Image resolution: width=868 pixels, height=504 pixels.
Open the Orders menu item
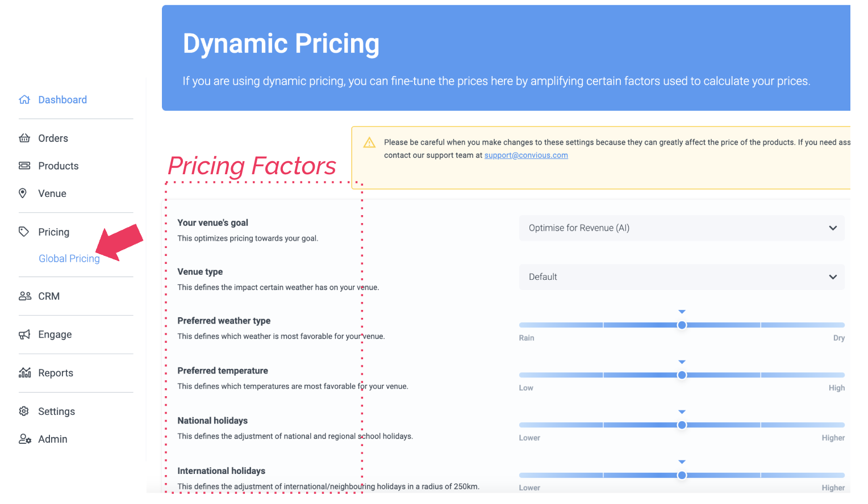53,138
